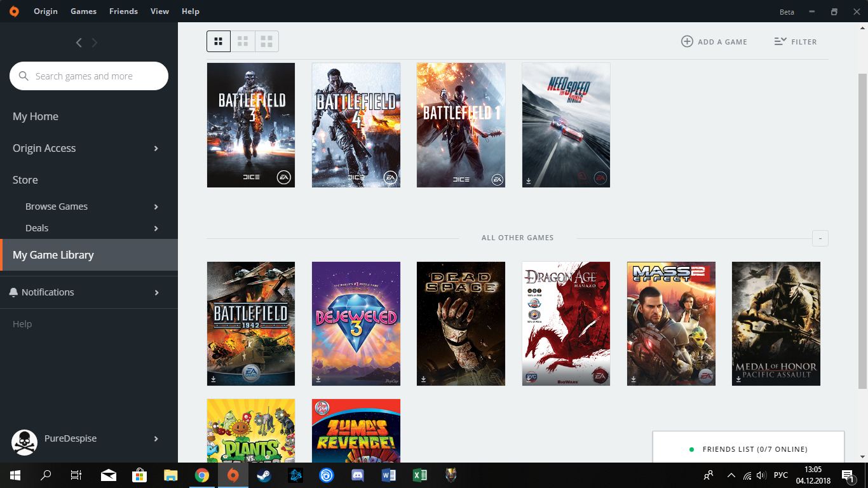Viewport: 868px width, 488px height.
Task: Select the Dragon Age game cover
Action: [566, 323]
